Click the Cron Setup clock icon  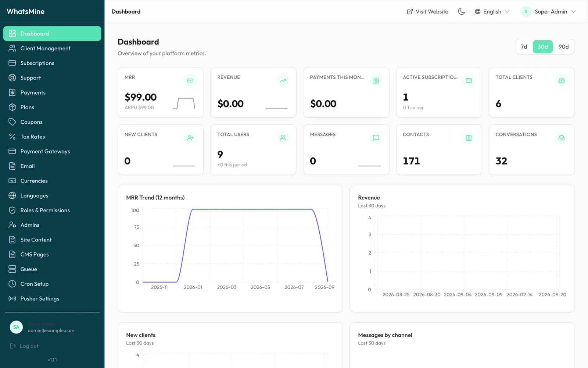tap(12, 284)
